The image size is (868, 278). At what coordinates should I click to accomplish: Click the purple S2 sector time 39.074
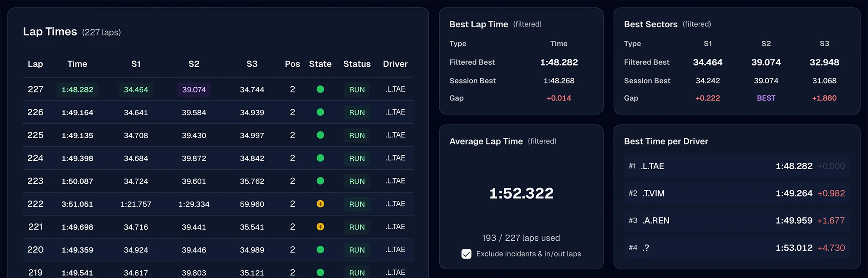(x=194, y=89)
